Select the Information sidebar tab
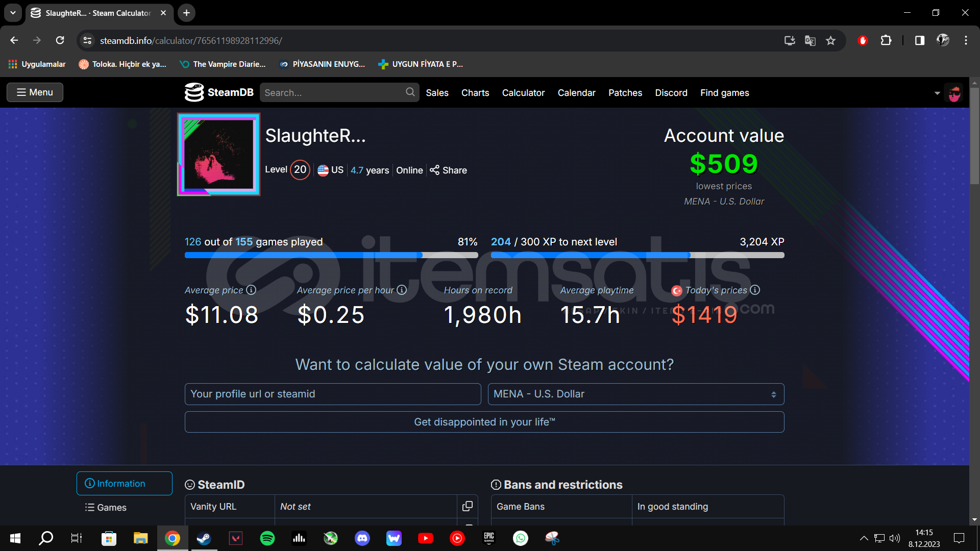This screenshot has height=551, width=980. tap(125, 483)
